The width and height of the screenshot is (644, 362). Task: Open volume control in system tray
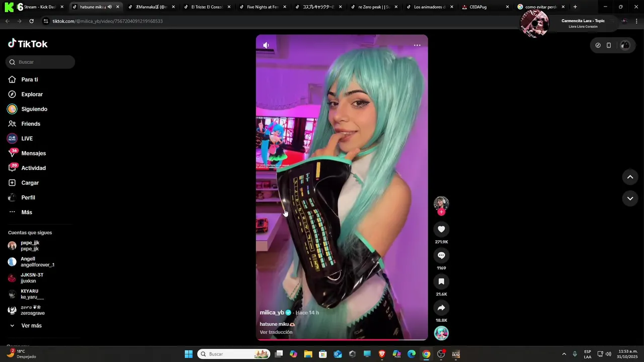[608, 354]
